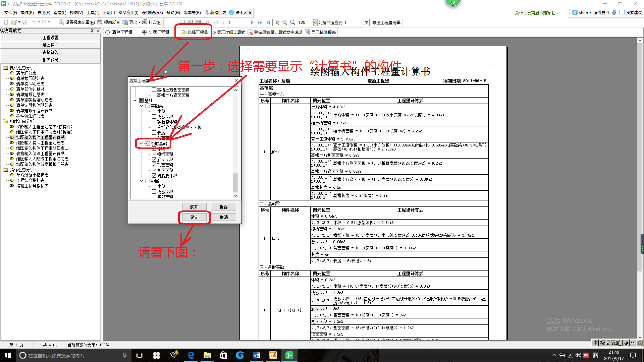
Task: Check the 基础梁 checkbox
Action: [148, 106]
